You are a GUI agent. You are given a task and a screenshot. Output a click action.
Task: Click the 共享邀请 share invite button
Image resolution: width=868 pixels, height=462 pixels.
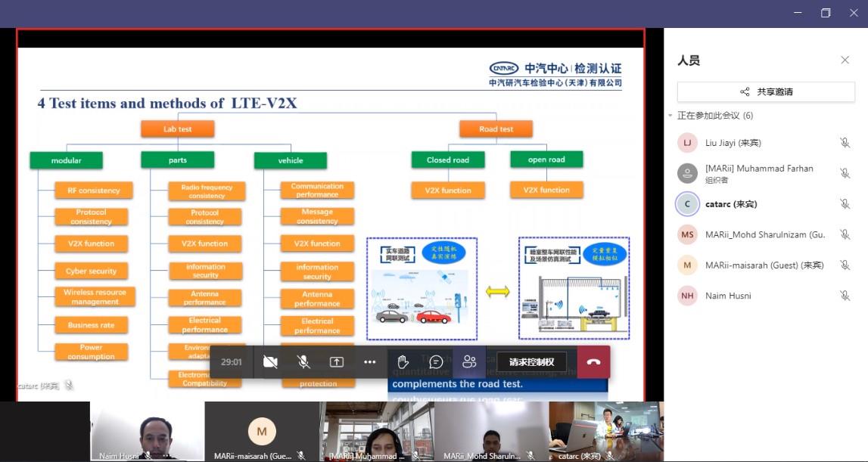click(766, 91)
